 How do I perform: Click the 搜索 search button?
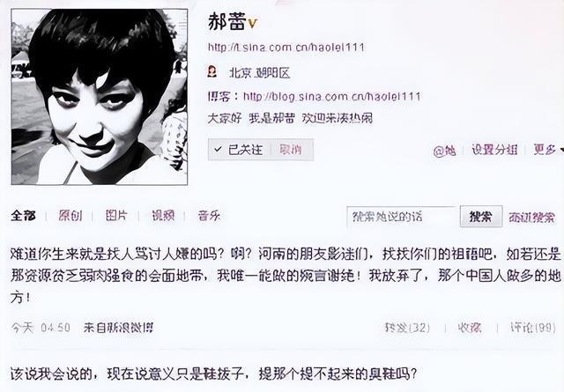481,217
